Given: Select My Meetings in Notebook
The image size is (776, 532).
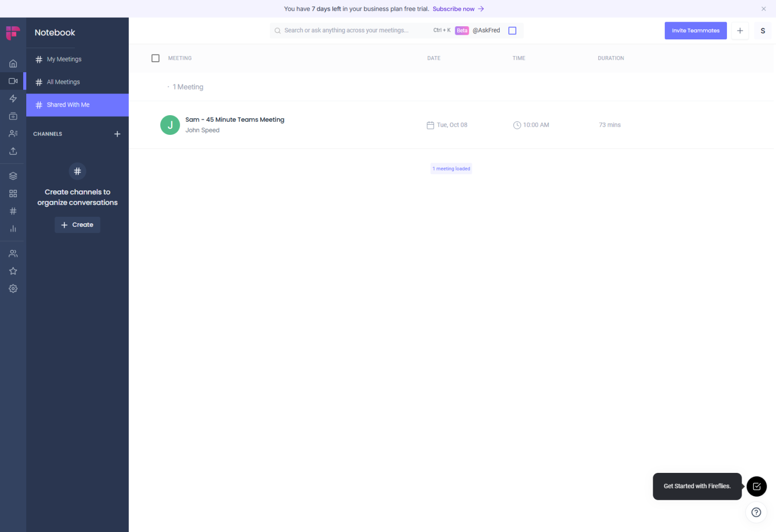Looking at the screenshot, I should 64,60.
